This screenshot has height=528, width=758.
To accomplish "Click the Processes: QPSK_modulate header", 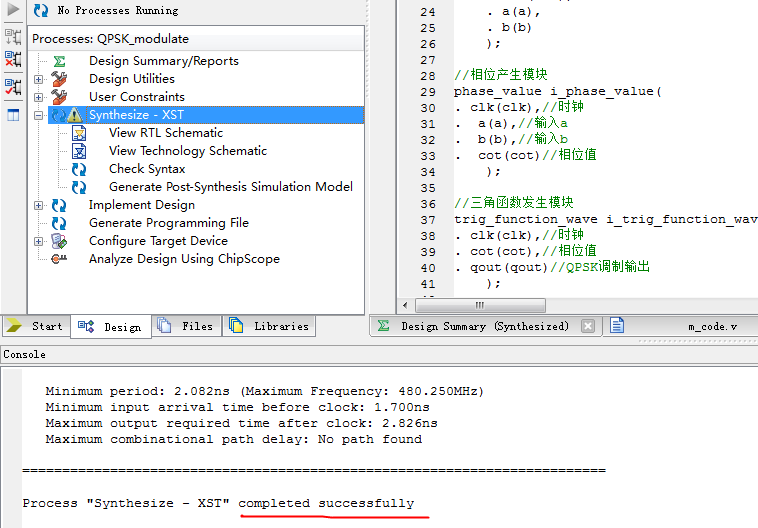I will (x=111, y=39).
